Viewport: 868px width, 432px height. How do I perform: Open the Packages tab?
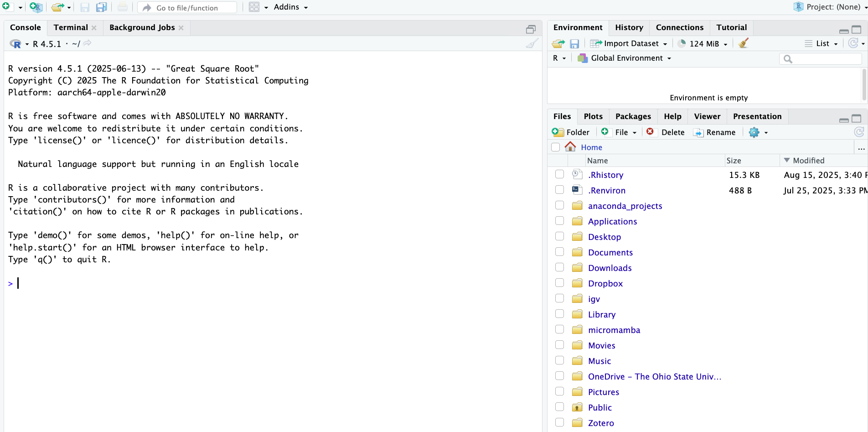pos(633,116)
